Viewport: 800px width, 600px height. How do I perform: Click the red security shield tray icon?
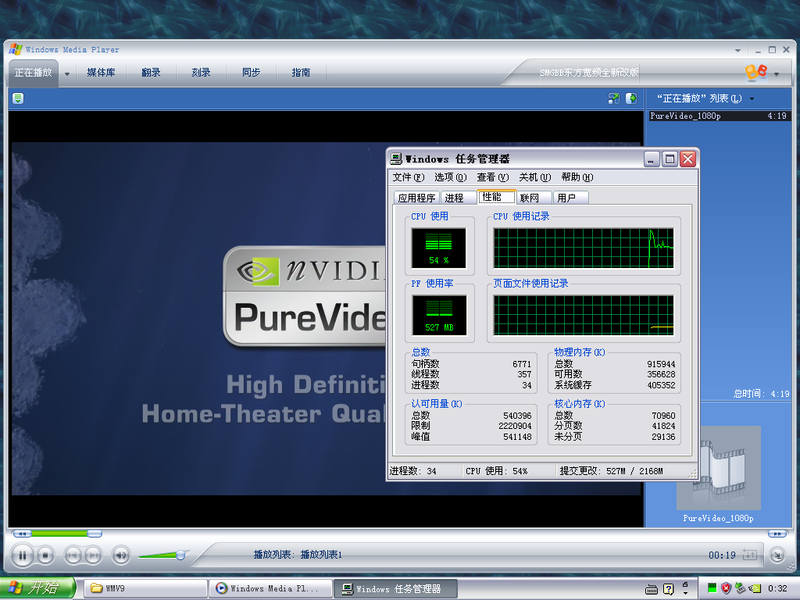(726, 588)
